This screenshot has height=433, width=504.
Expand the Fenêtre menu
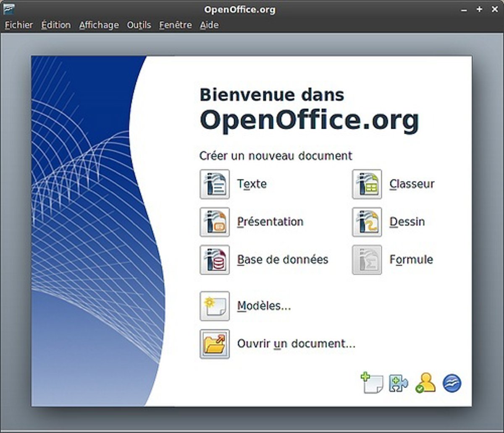click(x=175, y=25)
